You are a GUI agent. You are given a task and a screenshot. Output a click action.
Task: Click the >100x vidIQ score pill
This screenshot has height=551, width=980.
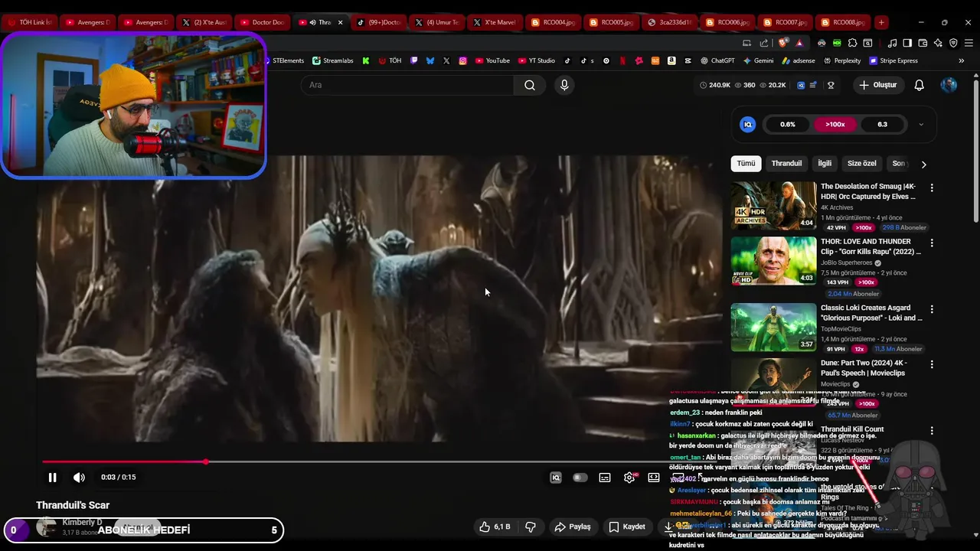pyautogui.click(x=835, y=124)
